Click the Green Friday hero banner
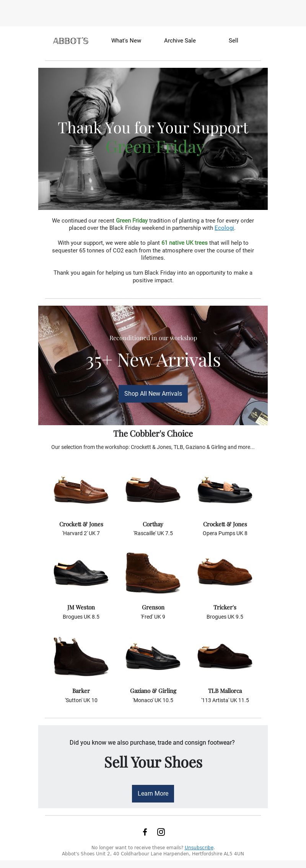 [153, 139]
